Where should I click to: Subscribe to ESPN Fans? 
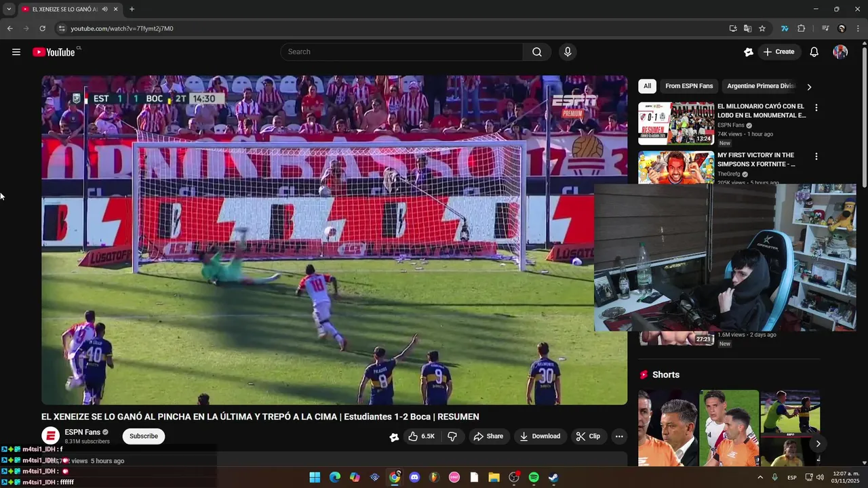[144, 436]
